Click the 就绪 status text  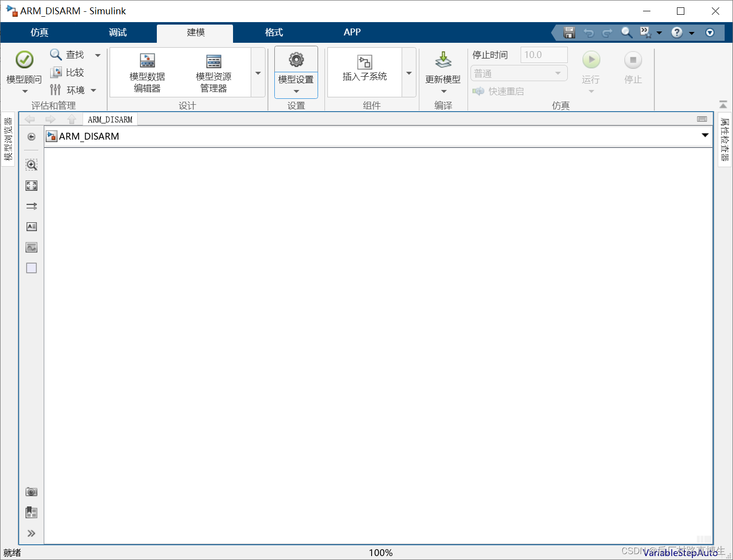click(12, 553)
